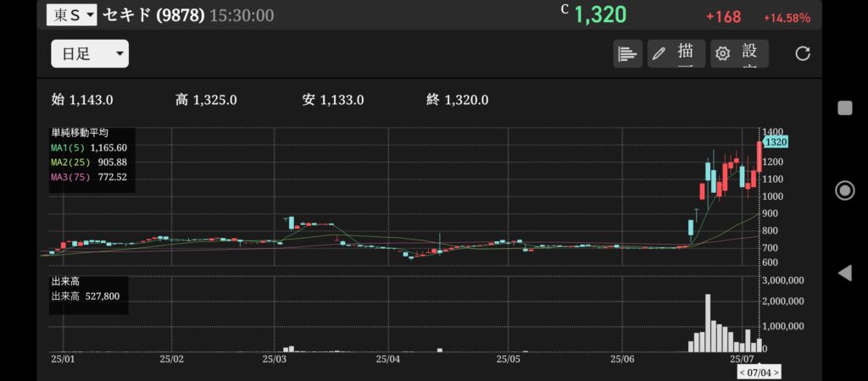This screenshot has width=868, height=381.
Task: Select the 07/04 date marker label
Action: pos(759,373)
